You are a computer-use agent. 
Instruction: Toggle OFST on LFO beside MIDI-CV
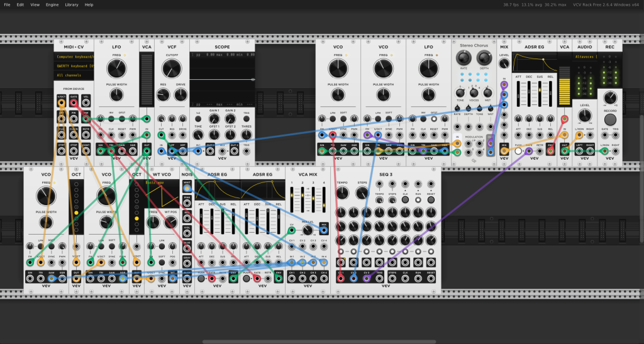coord(122,119)
